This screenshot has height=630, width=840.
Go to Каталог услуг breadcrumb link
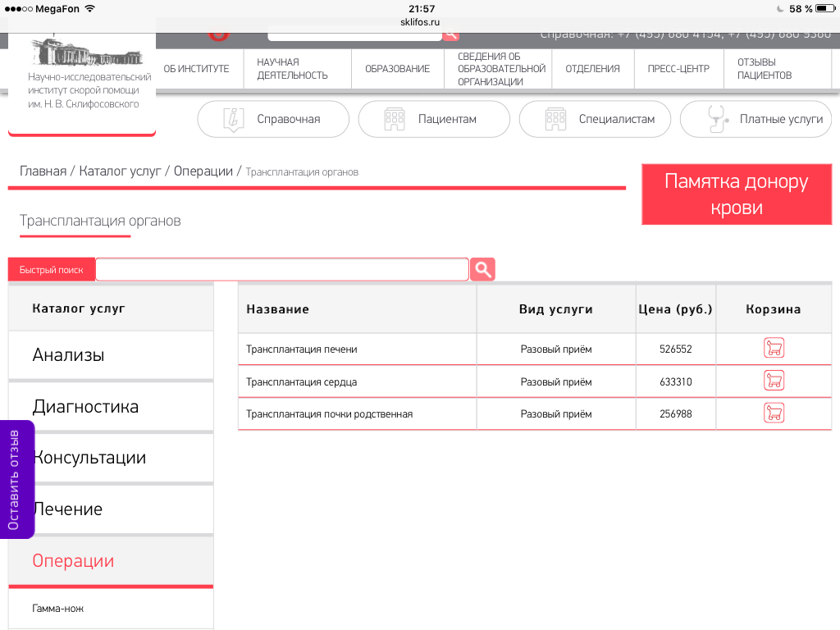120,171
